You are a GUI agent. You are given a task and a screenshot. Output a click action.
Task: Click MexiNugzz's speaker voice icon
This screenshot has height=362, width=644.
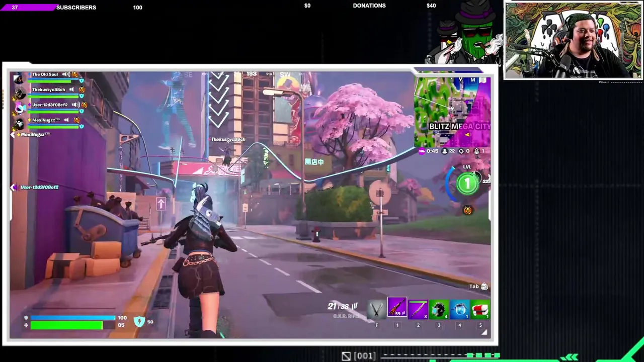coord(67,120)
